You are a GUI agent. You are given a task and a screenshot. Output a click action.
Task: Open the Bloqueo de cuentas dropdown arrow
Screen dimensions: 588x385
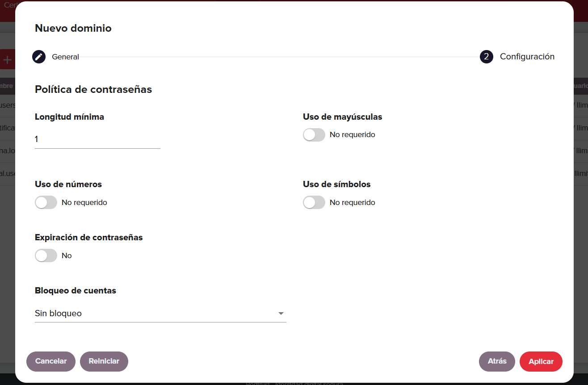(x=281, y=314)
